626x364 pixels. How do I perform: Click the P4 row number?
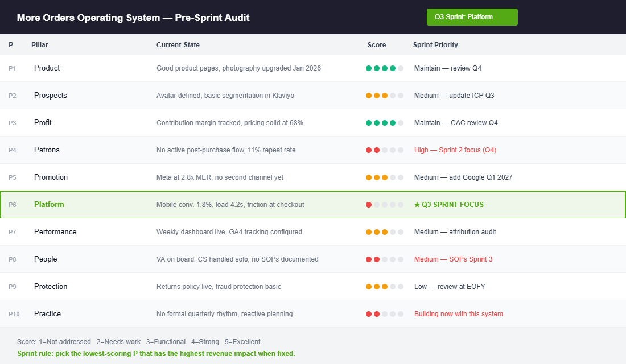(13, 150)
